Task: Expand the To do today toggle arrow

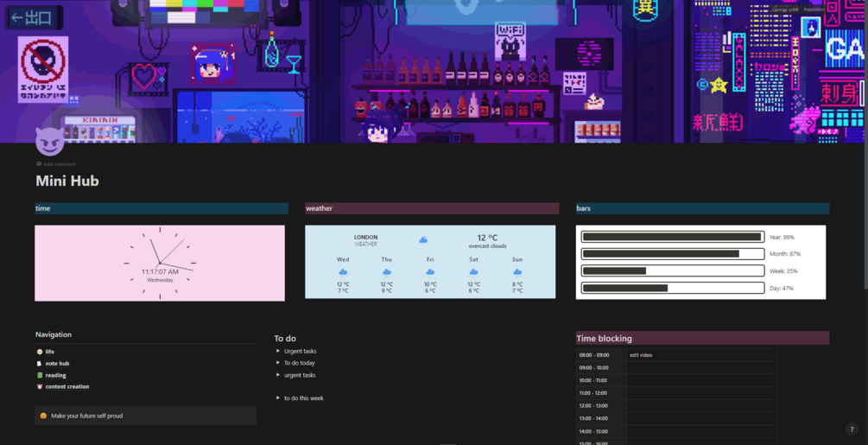Action: click(x=278, y=363)
